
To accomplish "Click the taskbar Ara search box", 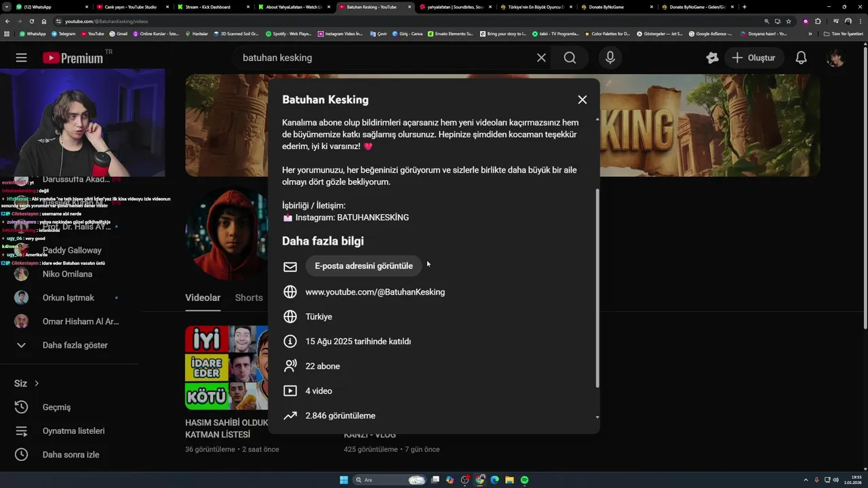I will [389, 480].
